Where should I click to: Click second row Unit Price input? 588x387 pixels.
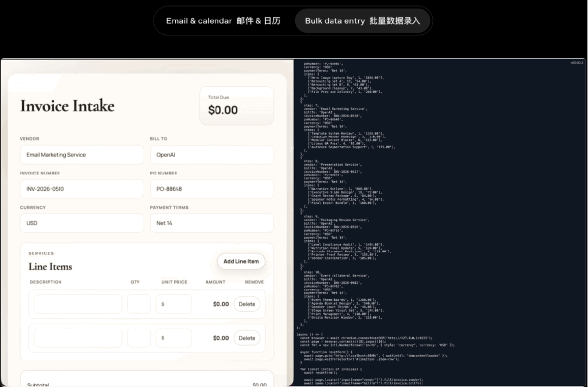(x=174, y=338)
